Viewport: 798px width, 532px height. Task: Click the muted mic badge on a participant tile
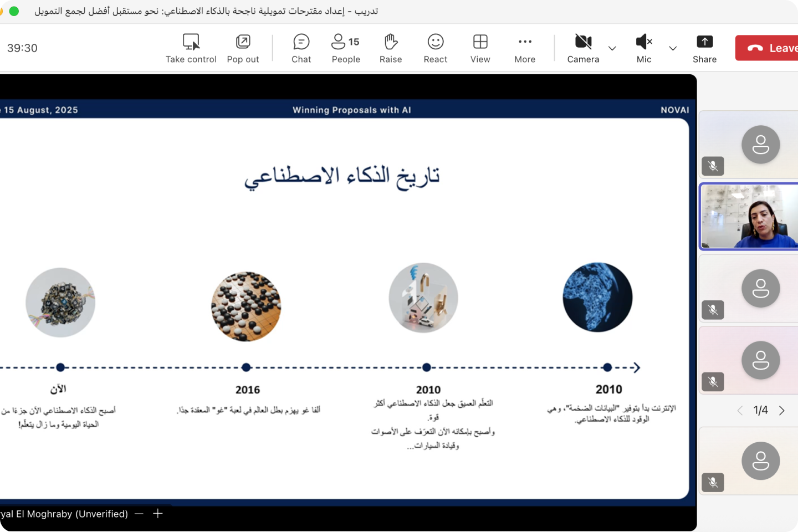point(713,166)
